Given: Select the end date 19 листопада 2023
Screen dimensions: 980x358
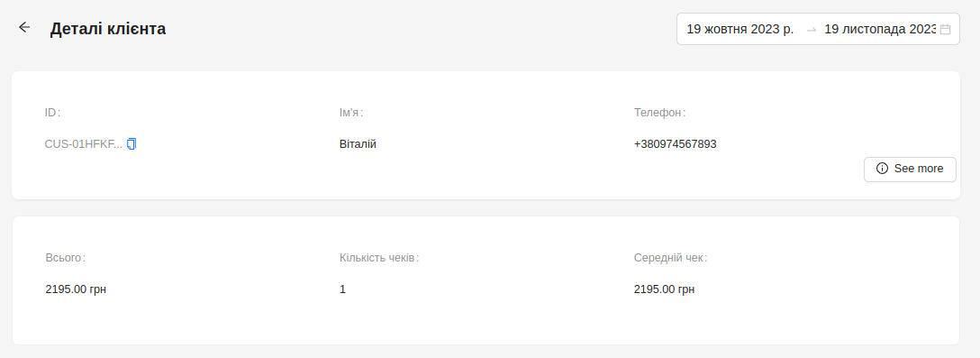Looking at the screenshot, I should [x=879, y=29].
